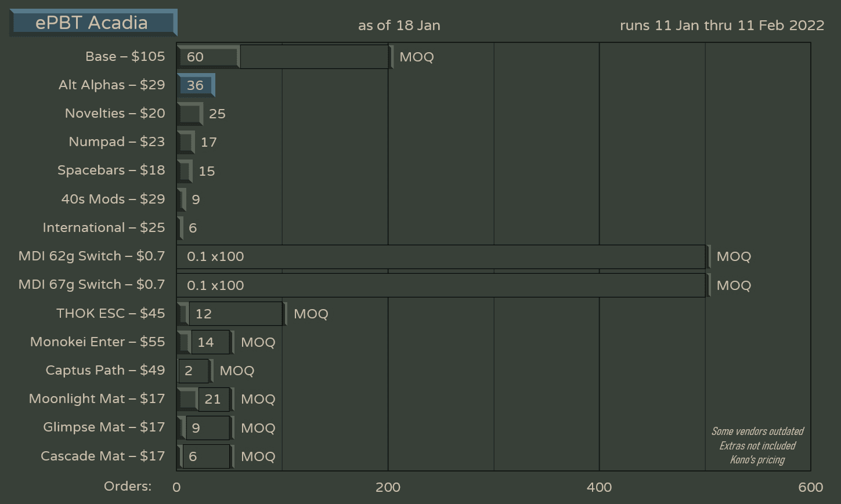The height and width of the screenshot is (504, 841).
Task: Select the International – $25 label
Action: click(x=103, y=227)
